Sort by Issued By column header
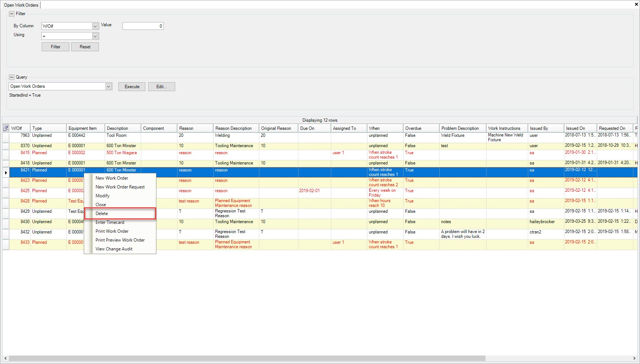The width and height of the screenshot is (640, 364). 546,128
